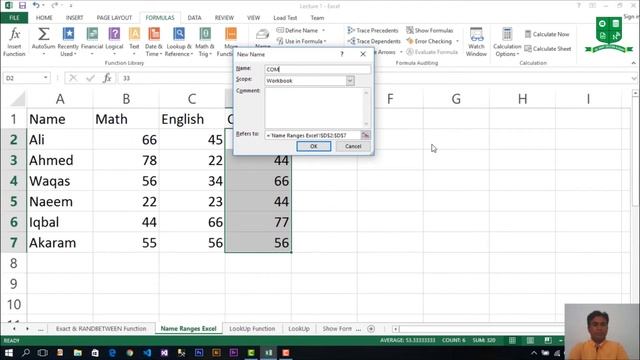The height and width of the screenshot is (360, 640).
Task: Select the Exact & RANDBETWEEN Function sheet tab
Action: click(x=101, y=329)
